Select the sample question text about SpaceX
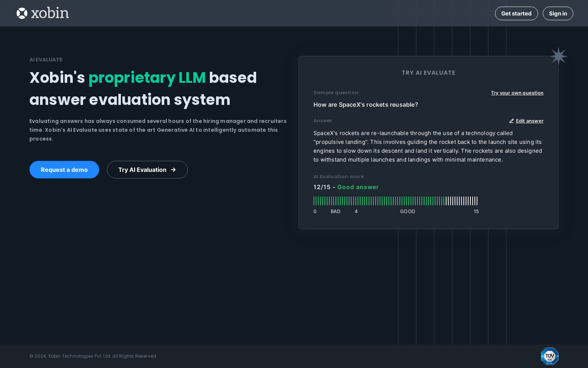 pyautogui.click(x=366, y=105)
